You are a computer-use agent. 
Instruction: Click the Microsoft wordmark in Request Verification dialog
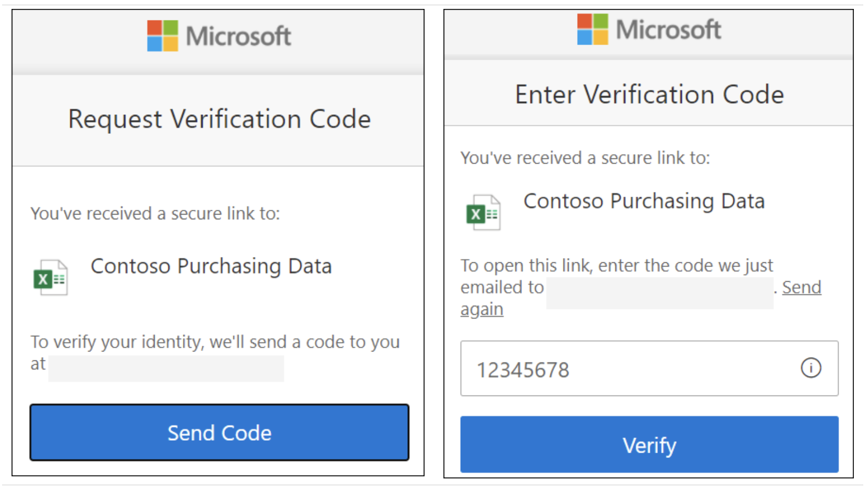pyautogui.click(x=238, y=36)
